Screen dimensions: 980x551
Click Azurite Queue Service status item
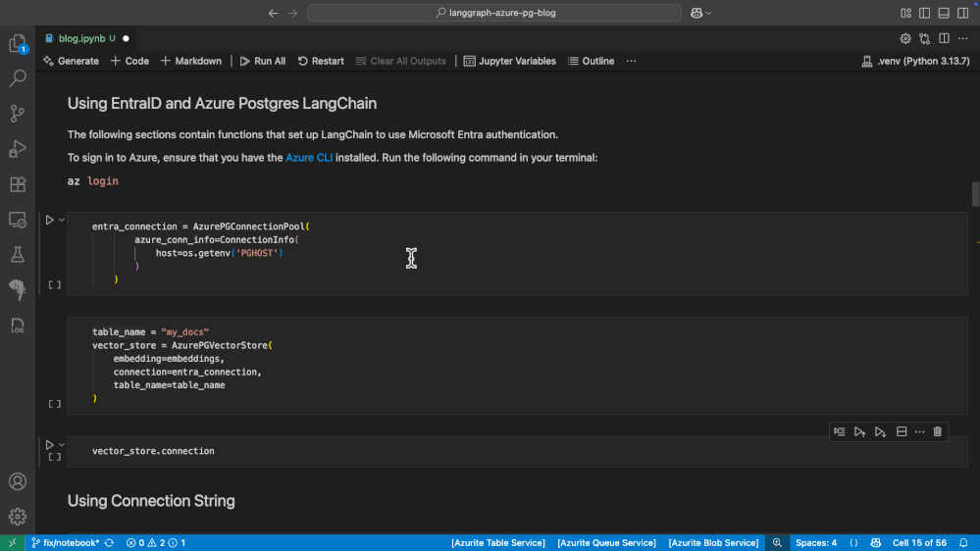coord(606,543)
